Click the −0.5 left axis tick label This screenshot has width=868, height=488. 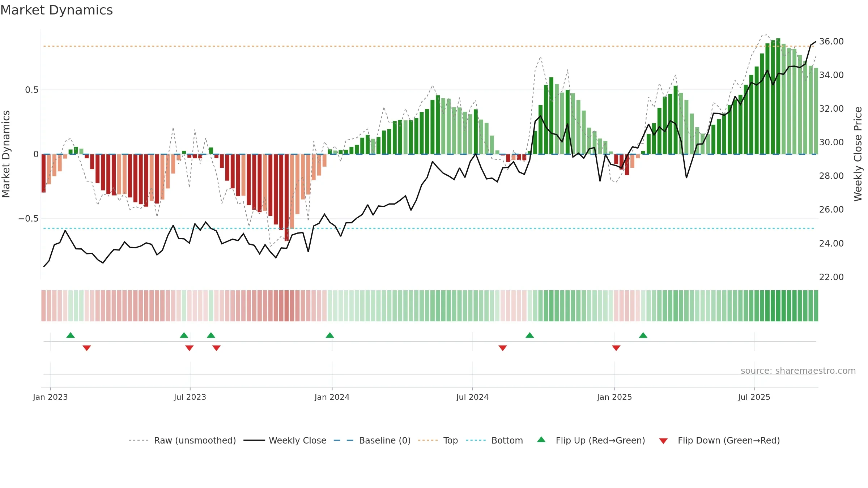pyautogui.click(x=28, y=219)
